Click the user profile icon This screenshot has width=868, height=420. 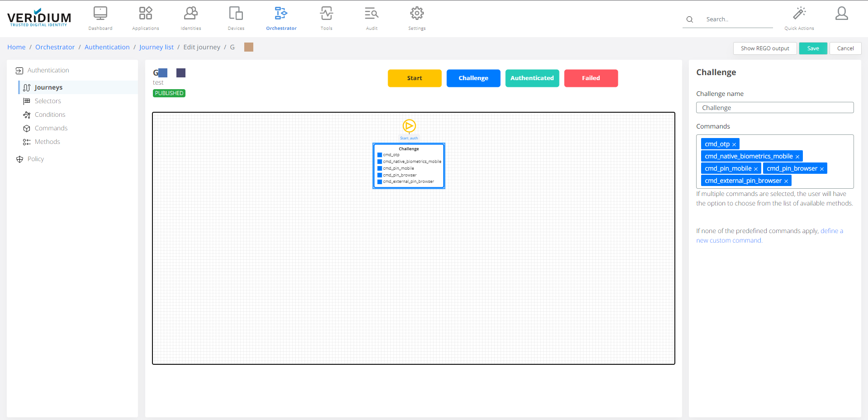coord(841,14)
